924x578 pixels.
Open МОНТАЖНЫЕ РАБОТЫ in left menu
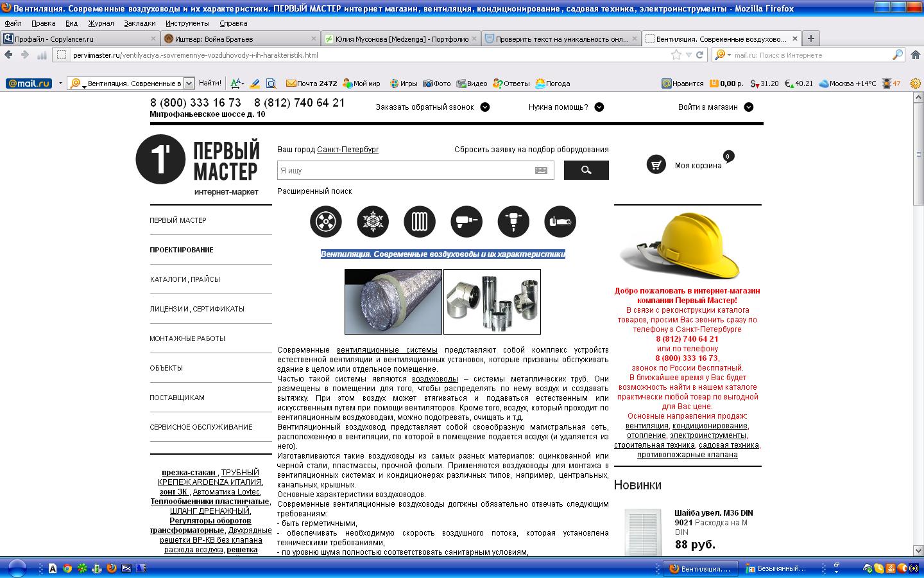[x=187, y=338]
